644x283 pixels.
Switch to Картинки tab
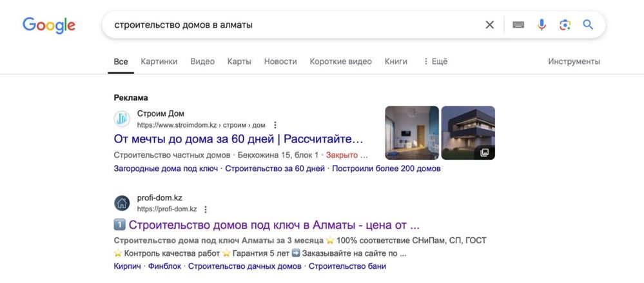[x=159, y=62]
